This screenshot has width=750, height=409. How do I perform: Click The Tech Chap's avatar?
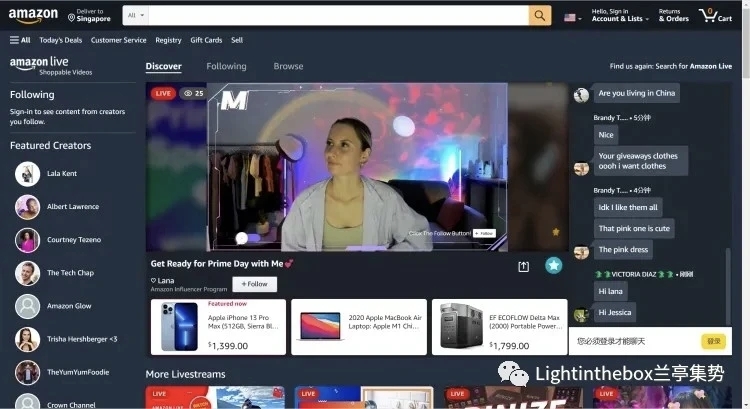pyautogui.click(x=27, y=273)
